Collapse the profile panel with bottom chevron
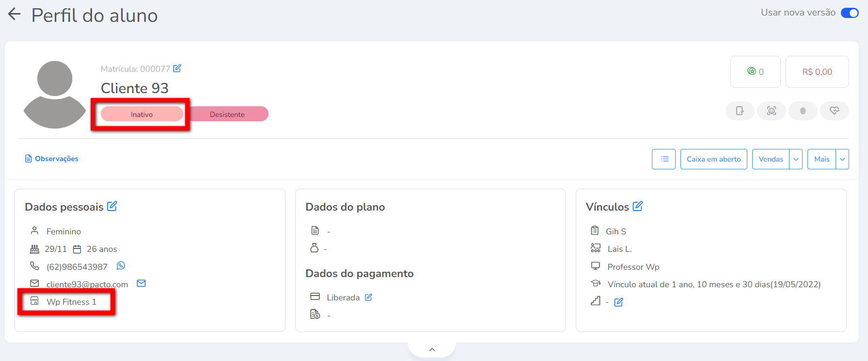868x361 pixels. coord(432,349)
